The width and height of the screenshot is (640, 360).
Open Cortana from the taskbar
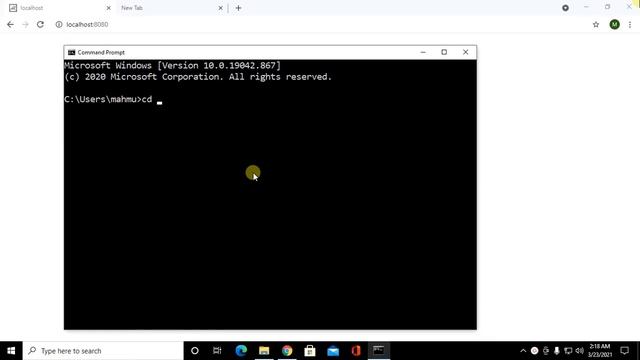coord(195,351)
